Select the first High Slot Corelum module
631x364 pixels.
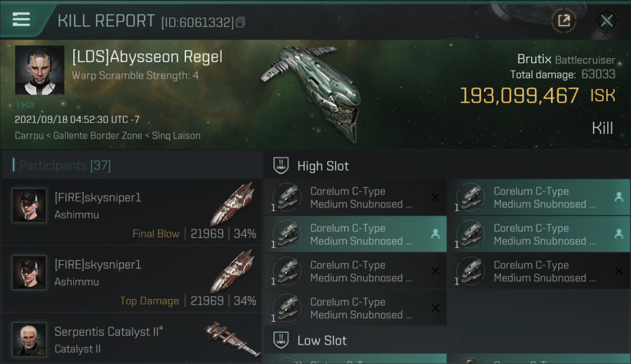pyautogui.click(x=355, y=198)
